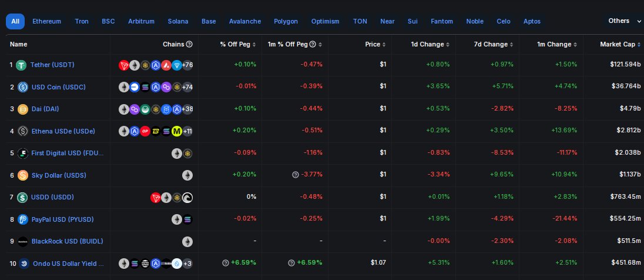Viewport: 644px width, 280px height.
Task: Open the First Digital USD link
Action: 67,153
